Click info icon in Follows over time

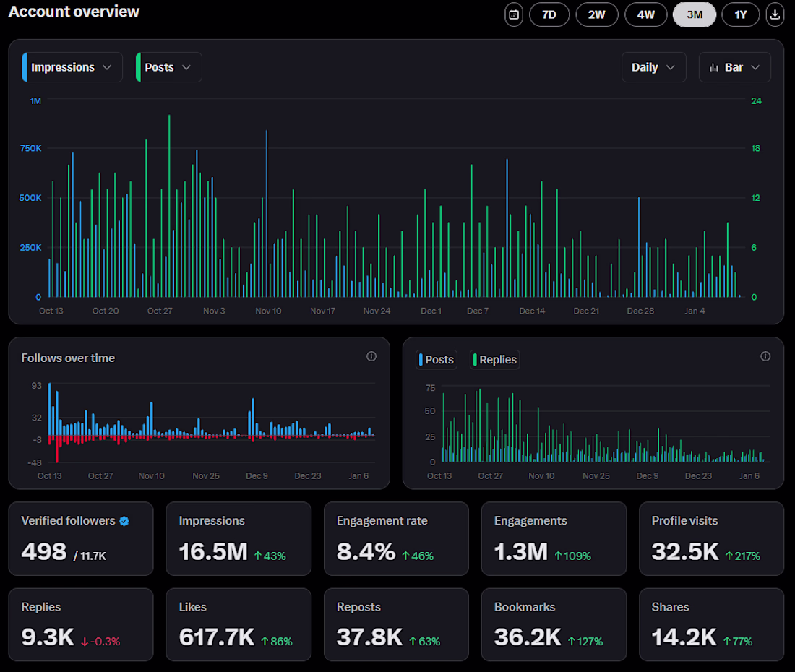[x=371, y=356]
